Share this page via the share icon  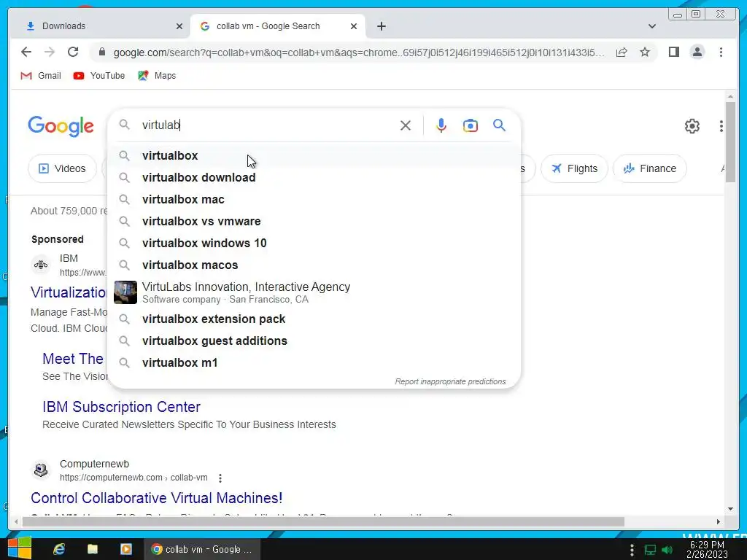pyautogui.click(x=622, y=52)
